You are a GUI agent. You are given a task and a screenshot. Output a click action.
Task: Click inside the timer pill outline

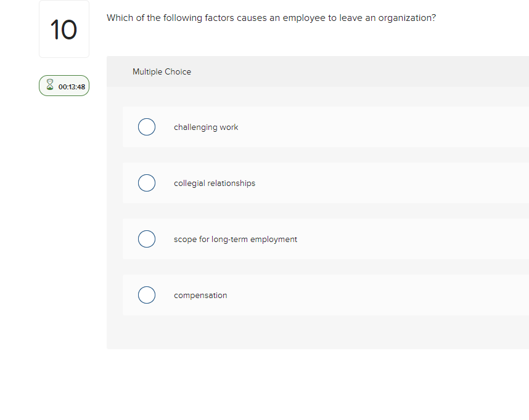click(x=64, y=86)
